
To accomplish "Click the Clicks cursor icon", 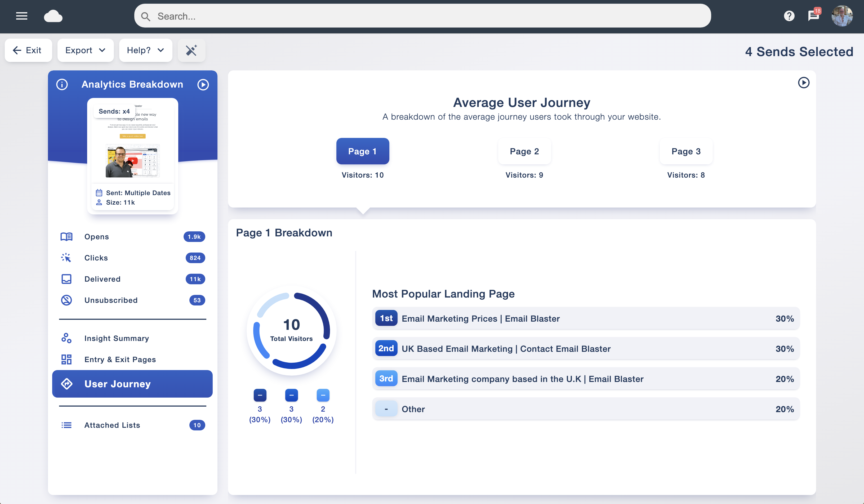I will point(66,258).
